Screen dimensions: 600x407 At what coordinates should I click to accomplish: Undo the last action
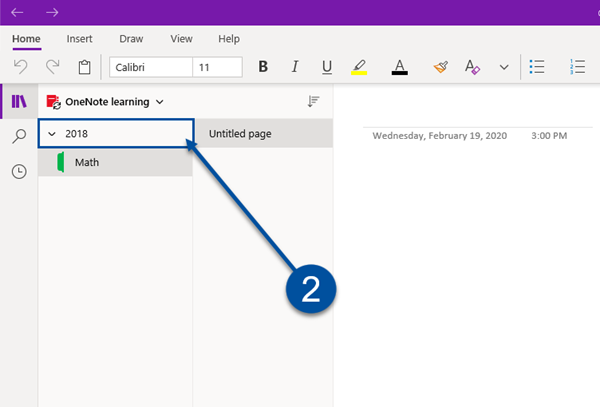pyautogui.click(x=21, y=67)
